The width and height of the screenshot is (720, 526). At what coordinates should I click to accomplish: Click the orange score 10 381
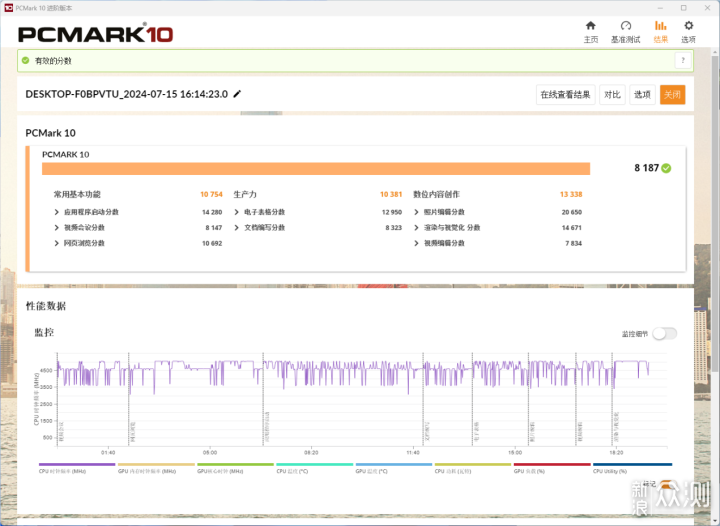(x=391, y=195)
